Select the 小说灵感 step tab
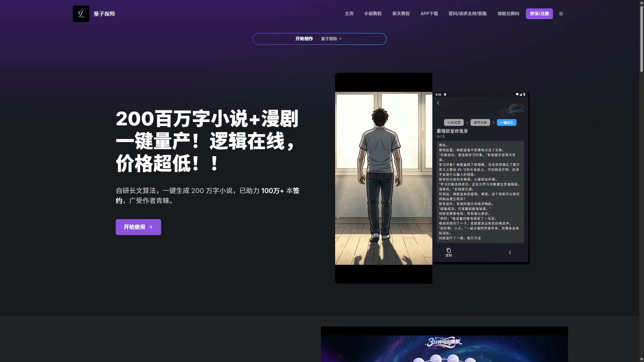Viewport: 644px width, 362px height. click(x=453, y=123)
